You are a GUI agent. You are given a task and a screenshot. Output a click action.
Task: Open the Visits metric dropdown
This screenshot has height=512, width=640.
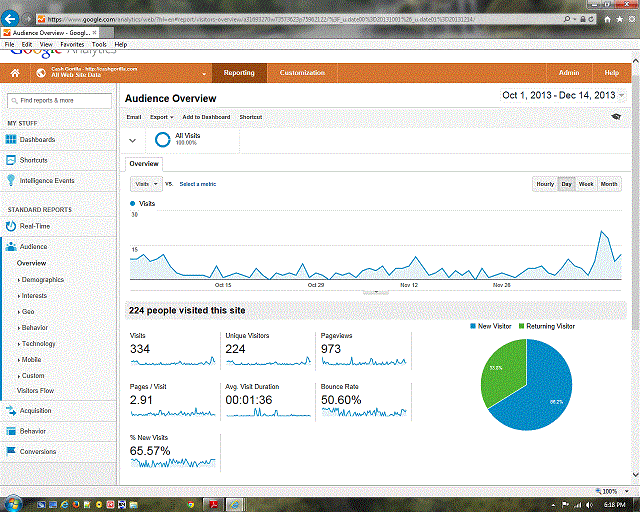click(146, 184)
